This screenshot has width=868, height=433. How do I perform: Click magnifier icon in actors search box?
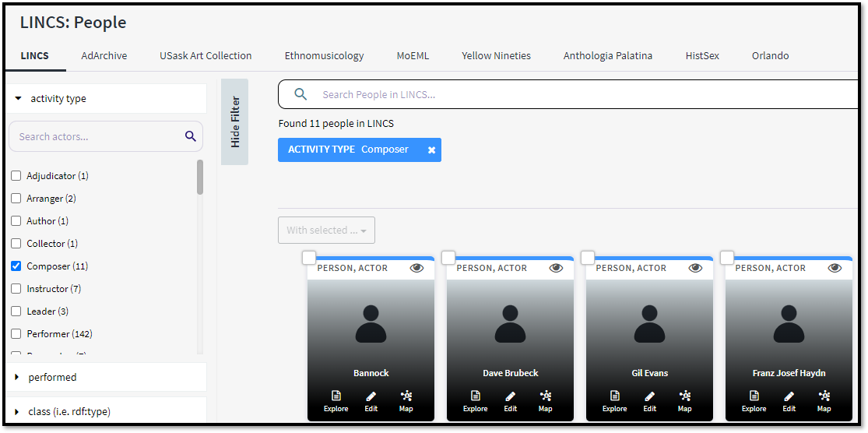click(190, 136)
